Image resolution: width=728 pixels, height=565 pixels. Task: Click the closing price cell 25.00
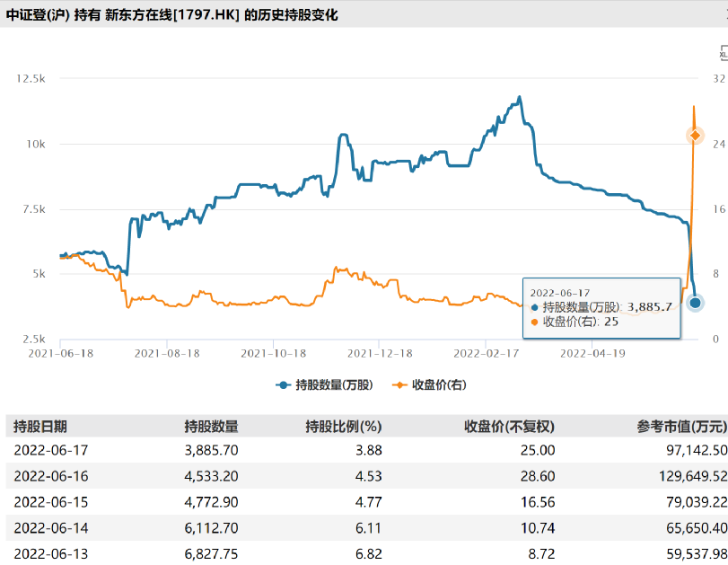tap(538, 450)
